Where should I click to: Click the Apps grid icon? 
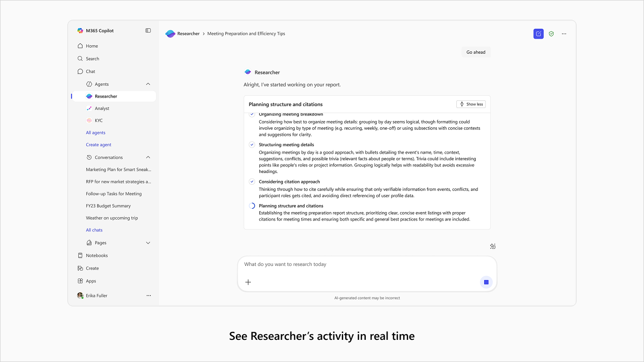[x=80, y=281]
